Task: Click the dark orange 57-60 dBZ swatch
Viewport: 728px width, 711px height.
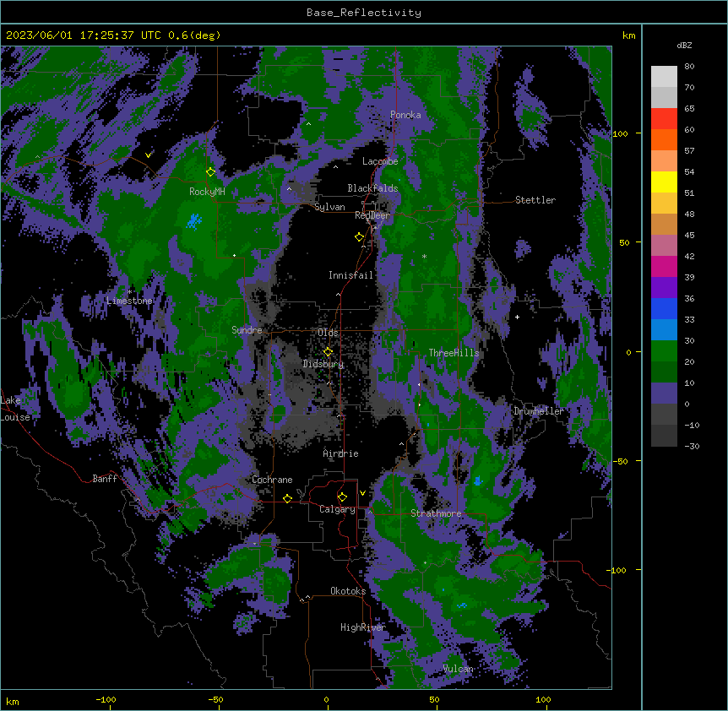Action: click(x=664, y=139)
